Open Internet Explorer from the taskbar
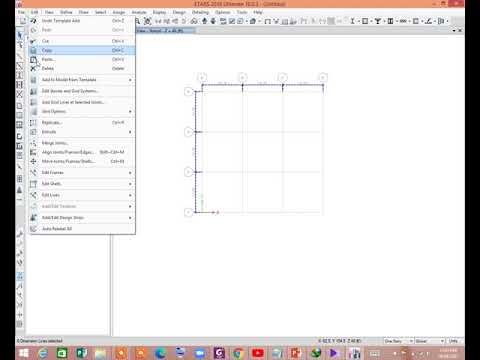The height and width of the screenshot is (360, 480). [x=43, y=353]
